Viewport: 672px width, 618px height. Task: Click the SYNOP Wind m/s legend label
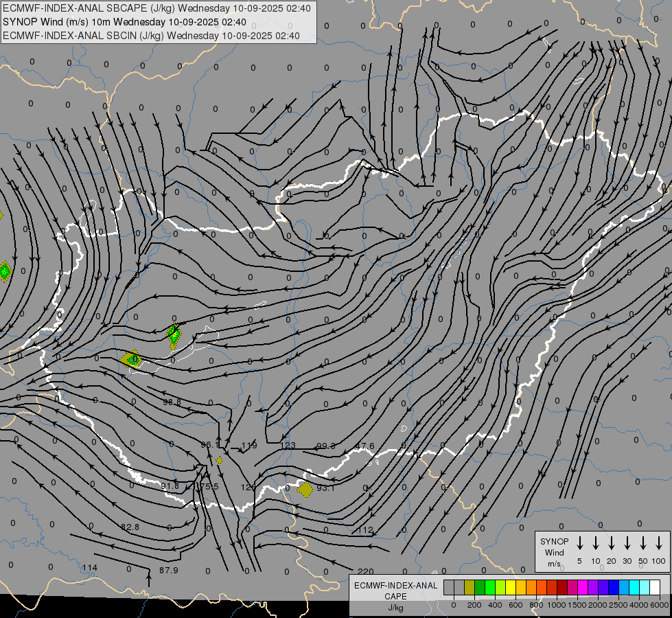click(553, 552)
